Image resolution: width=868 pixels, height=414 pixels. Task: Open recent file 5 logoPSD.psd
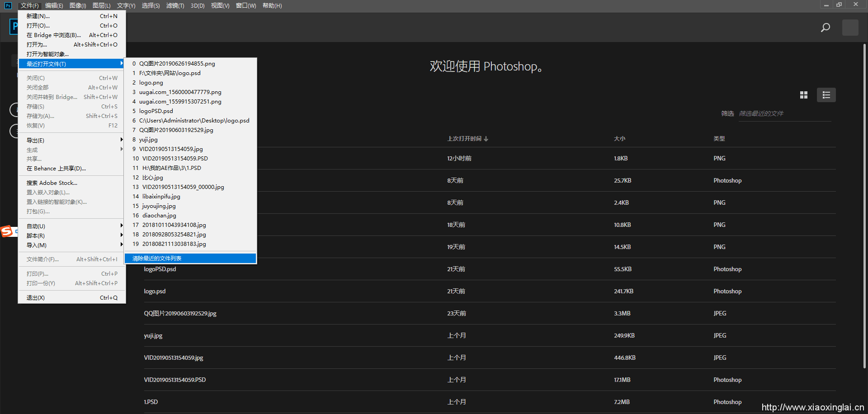(190, 111)
